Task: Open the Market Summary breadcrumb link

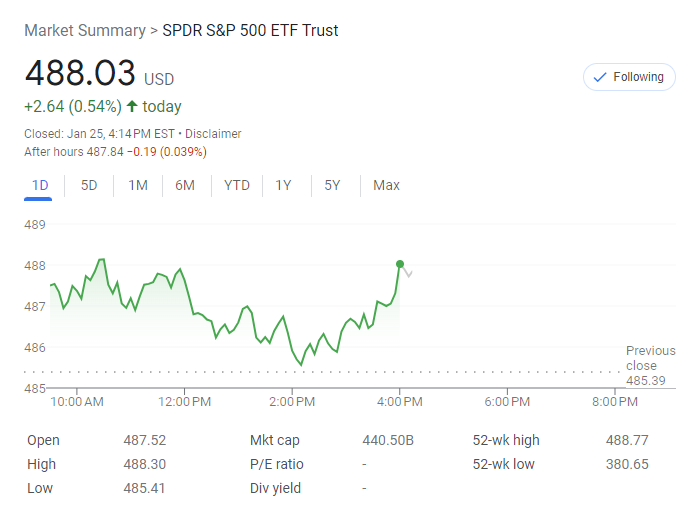Action: pos(84,30)
